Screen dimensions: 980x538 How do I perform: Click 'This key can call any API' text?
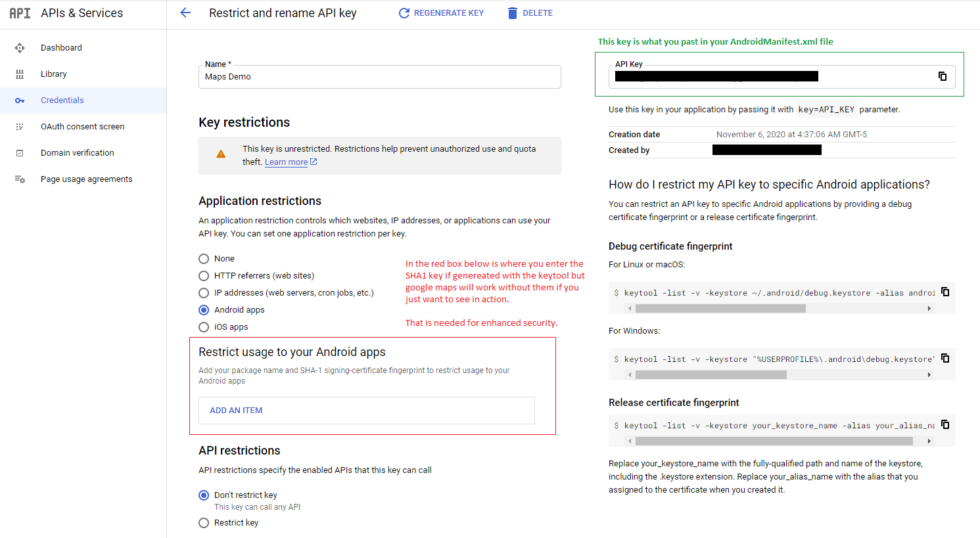[x=257, y=507]
